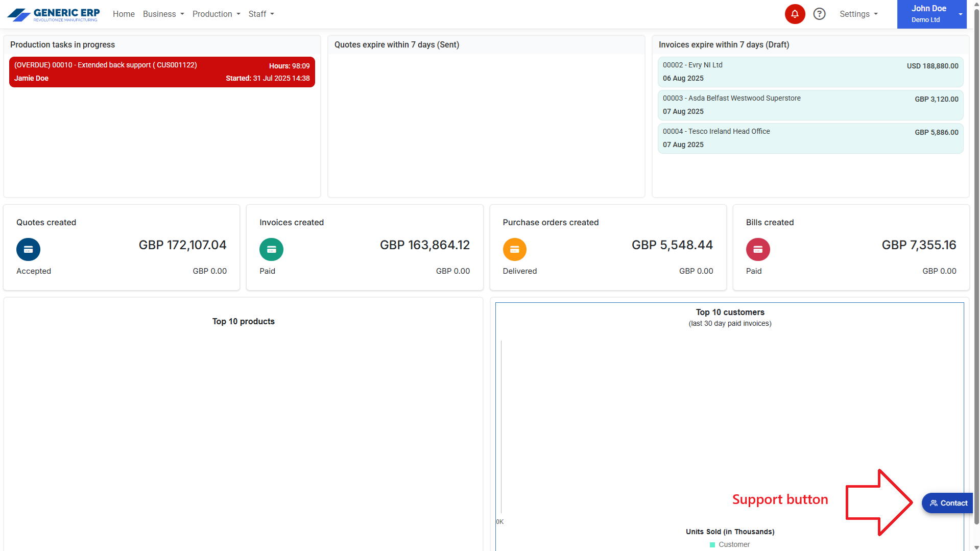Click the orange Purchase orders icon
980x551 pixels.
[x=514, y=249]
